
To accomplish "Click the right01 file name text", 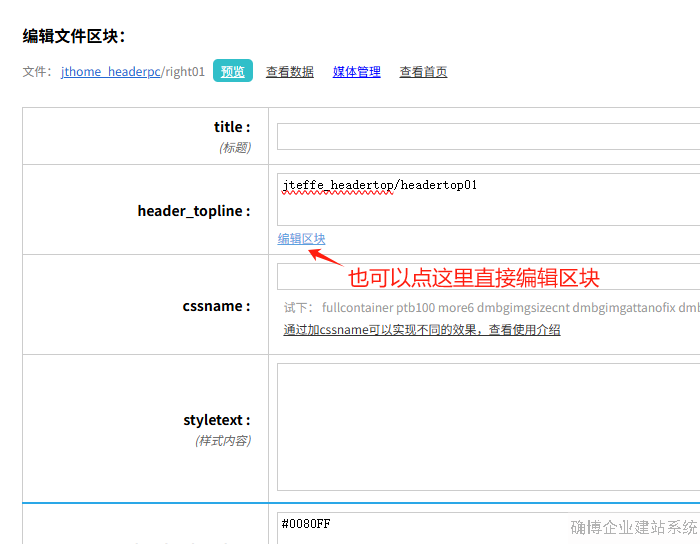I will 185,71.
